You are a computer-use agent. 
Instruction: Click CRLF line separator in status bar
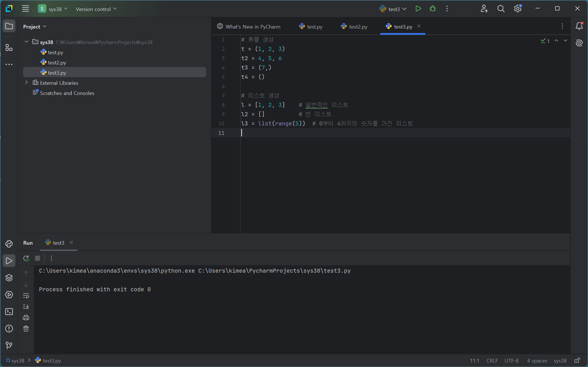(492, 361)
